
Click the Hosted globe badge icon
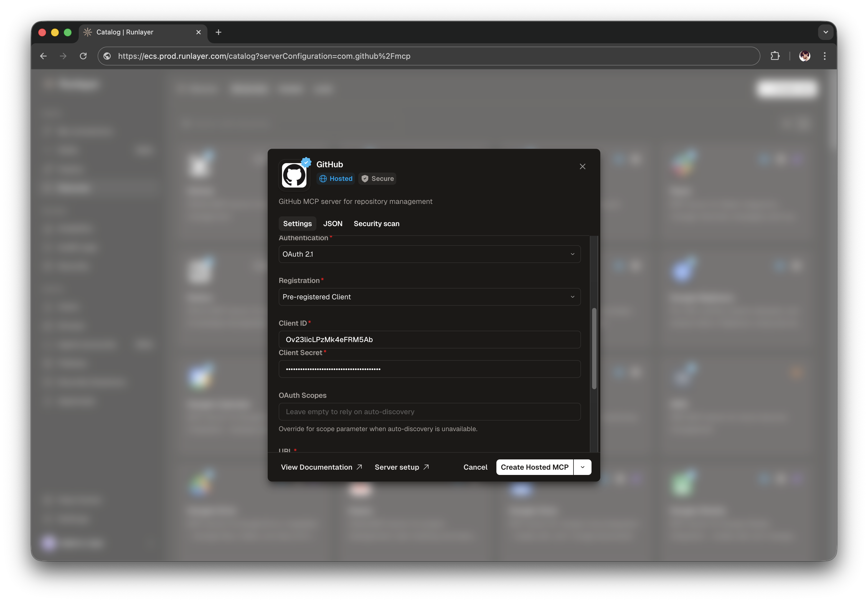point(324,178)
